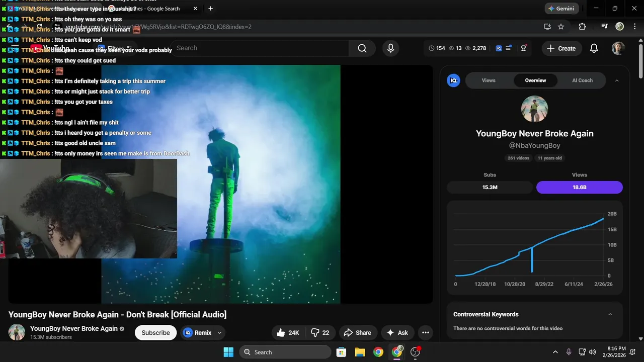Click the page vertical scrollbar thumb
644x362 pixels.
[x=640, y=60]
